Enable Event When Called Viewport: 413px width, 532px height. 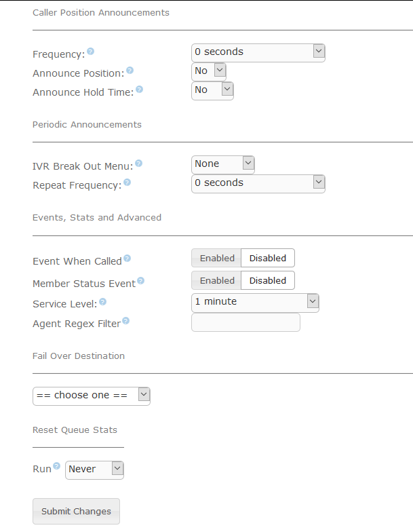tap(216, 258)
